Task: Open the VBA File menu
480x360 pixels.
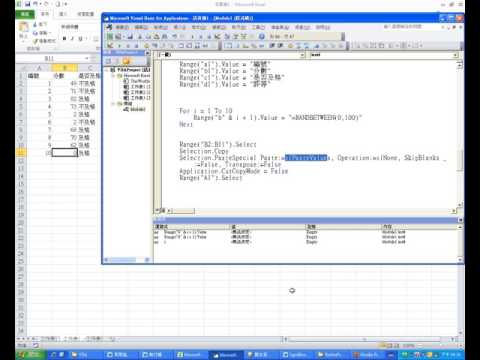Action: (122, 27)
